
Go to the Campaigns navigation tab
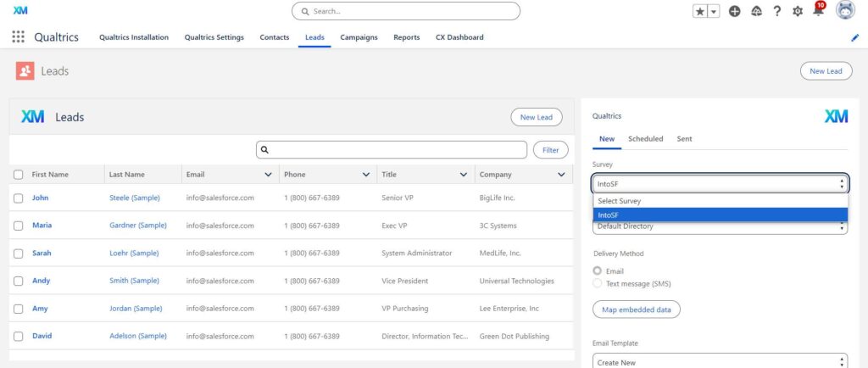coord(359,37)
